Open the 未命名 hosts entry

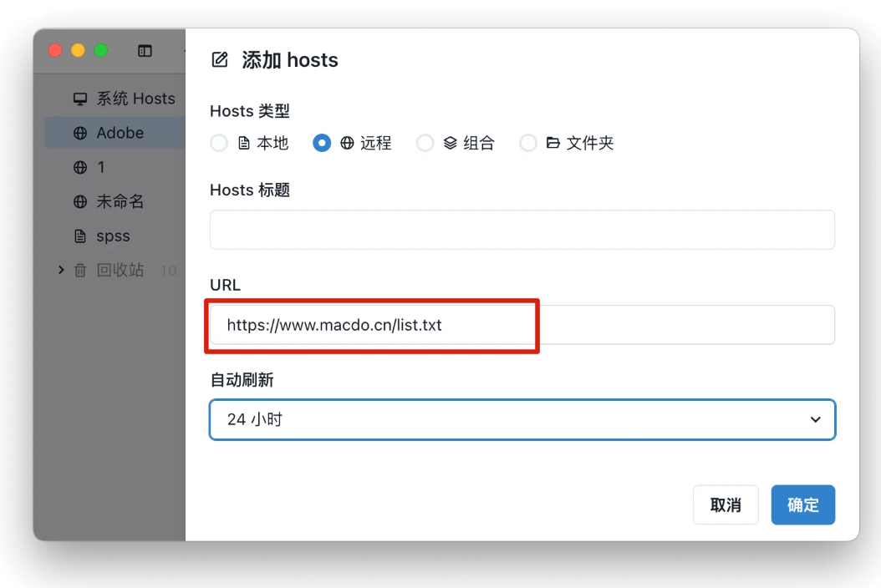pos(120,202)
